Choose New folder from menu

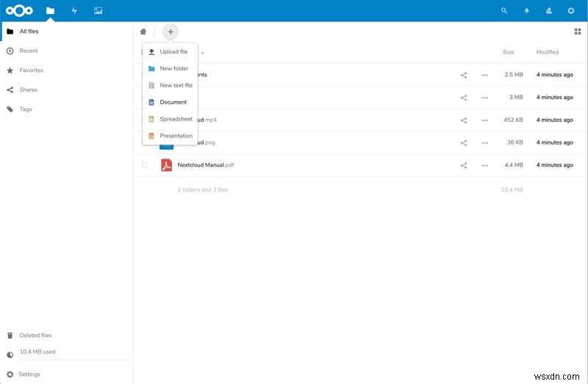click(x=171, y=68)
